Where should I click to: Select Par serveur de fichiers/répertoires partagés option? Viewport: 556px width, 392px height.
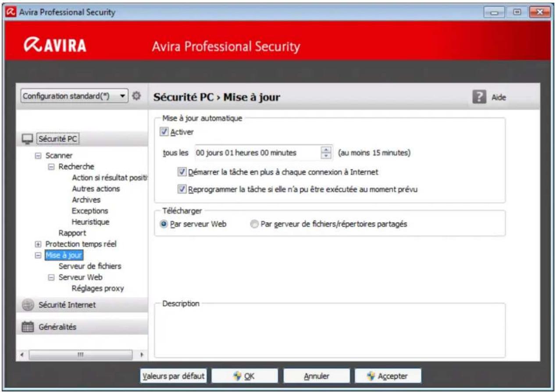(x=253, y=224)
